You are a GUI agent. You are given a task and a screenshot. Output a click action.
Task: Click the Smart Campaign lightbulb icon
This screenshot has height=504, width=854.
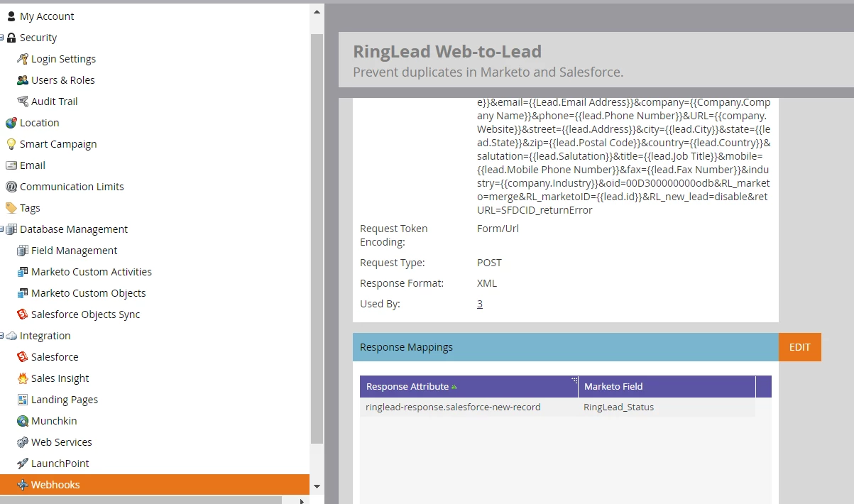[x=11, y=144]
